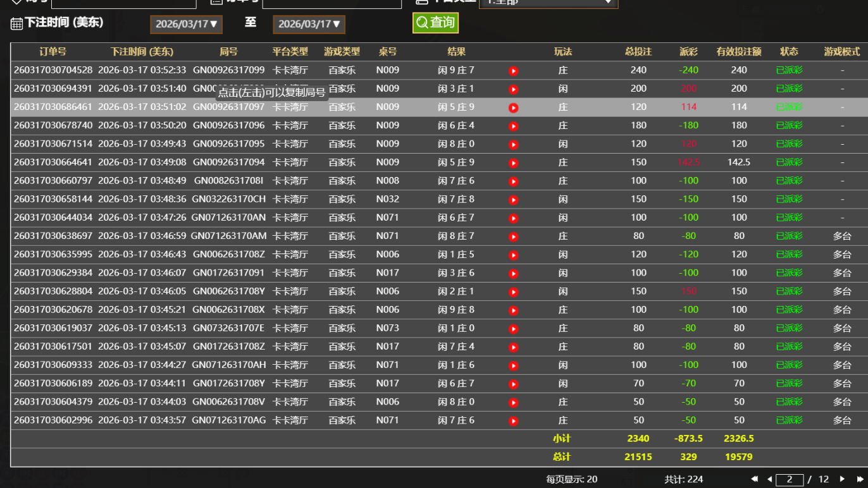Click the 订单号 column header

[x=53, y=52]
